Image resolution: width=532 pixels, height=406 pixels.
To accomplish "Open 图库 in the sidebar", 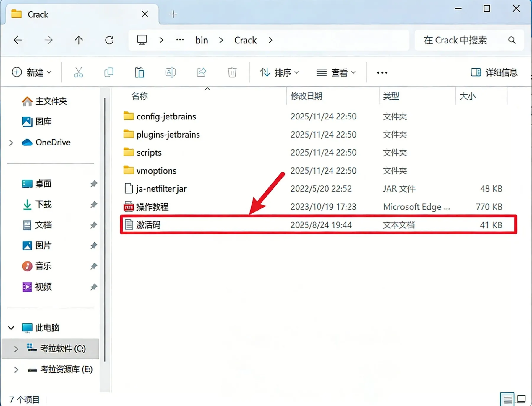I will [x=37, y=122].
